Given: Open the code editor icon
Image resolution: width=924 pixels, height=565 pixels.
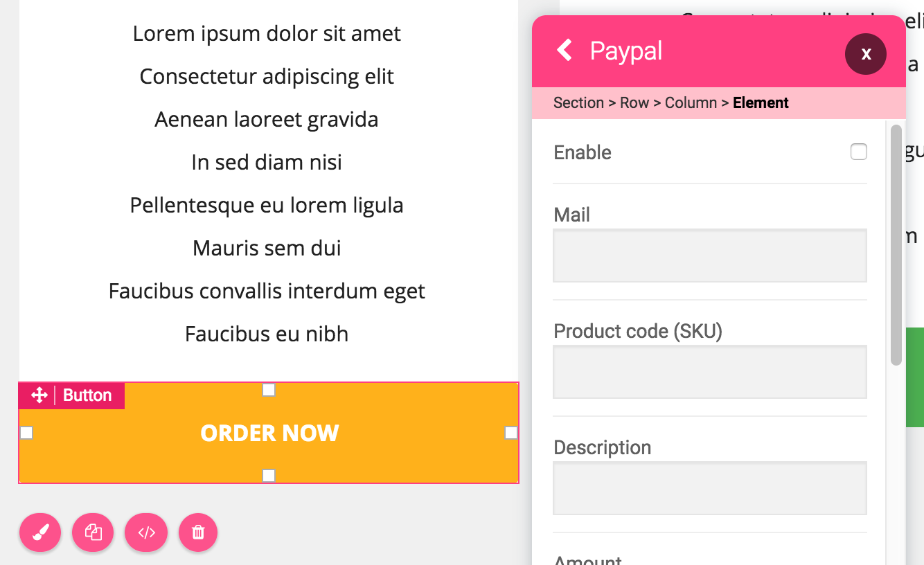Looking at the screenshot, I should point(146,532).
